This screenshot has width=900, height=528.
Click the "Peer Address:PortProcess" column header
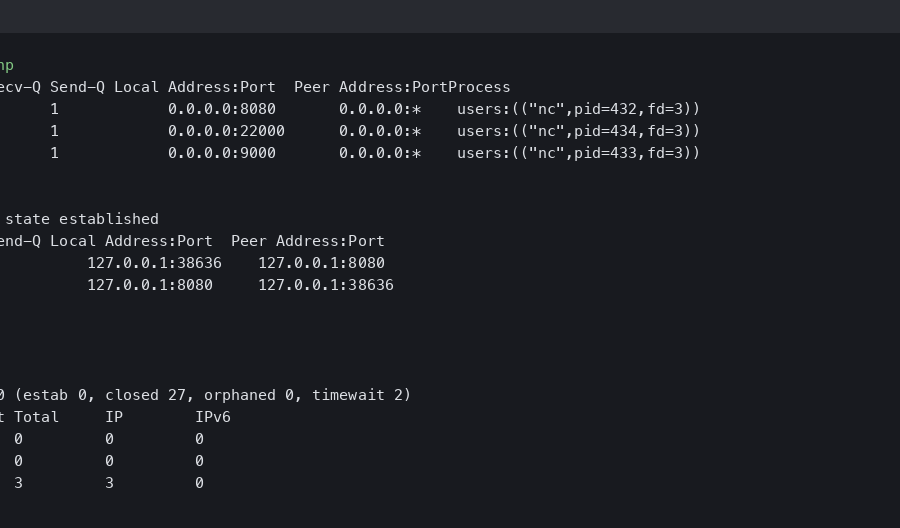pyautogui.click(x=402, y=87)
